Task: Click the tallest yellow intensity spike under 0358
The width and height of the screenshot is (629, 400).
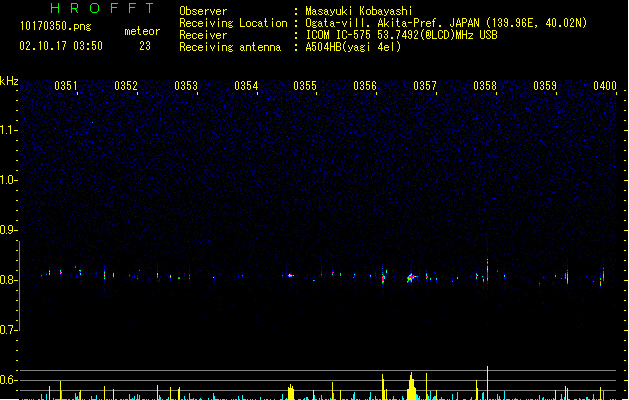Action: [x=487, y=383]
